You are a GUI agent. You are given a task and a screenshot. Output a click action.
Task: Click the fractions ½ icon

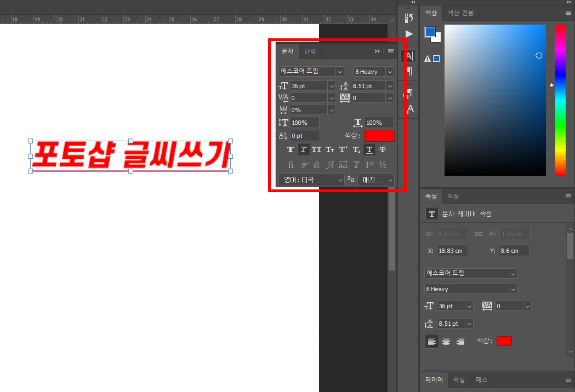[x=383, y=165]
